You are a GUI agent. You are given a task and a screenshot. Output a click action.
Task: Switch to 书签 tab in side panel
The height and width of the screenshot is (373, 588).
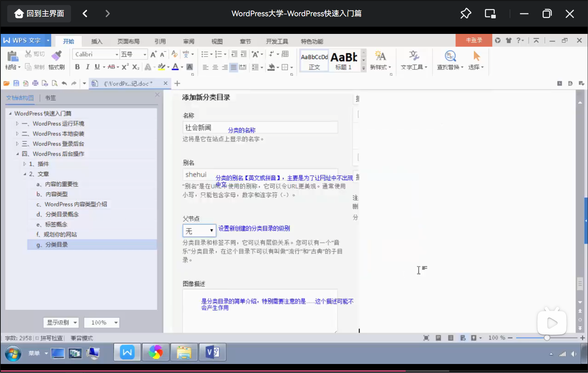coord(50,98)
